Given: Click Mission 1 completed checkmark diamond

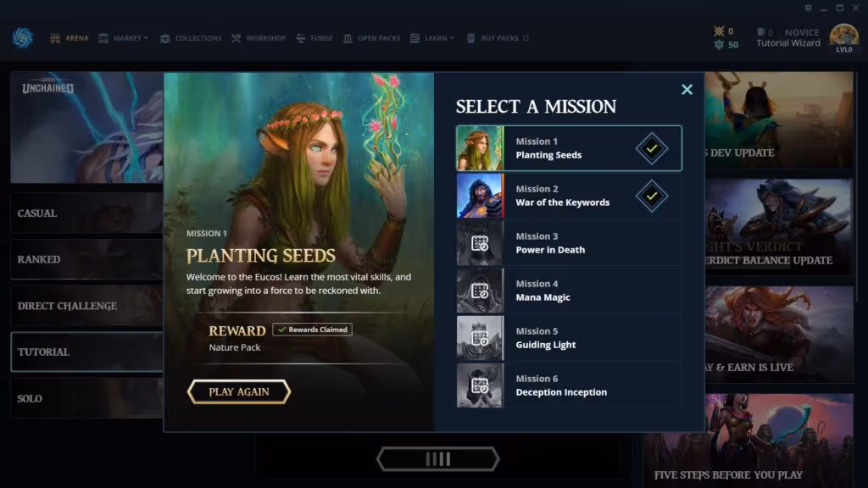Looking at the screenshot, I should (652, 148).
